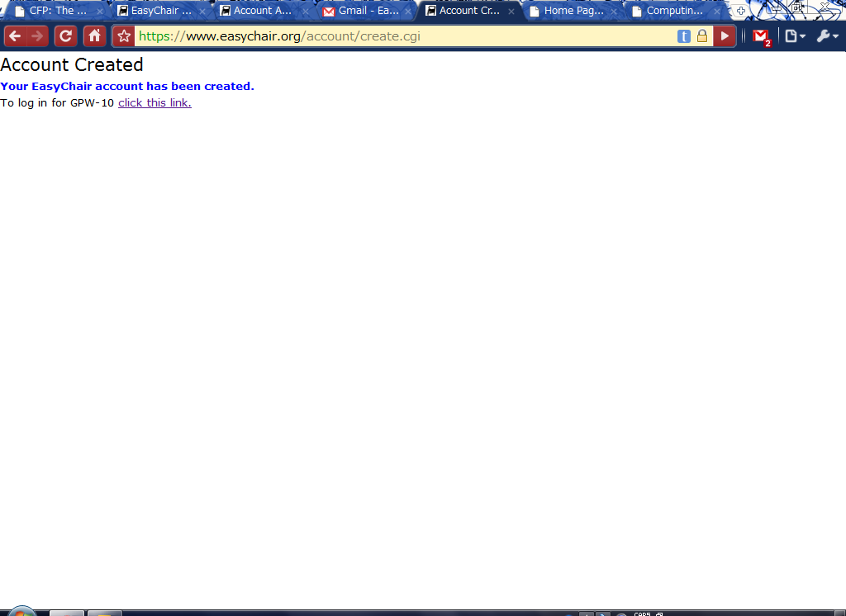Open a new tab with the plus button

741,11
